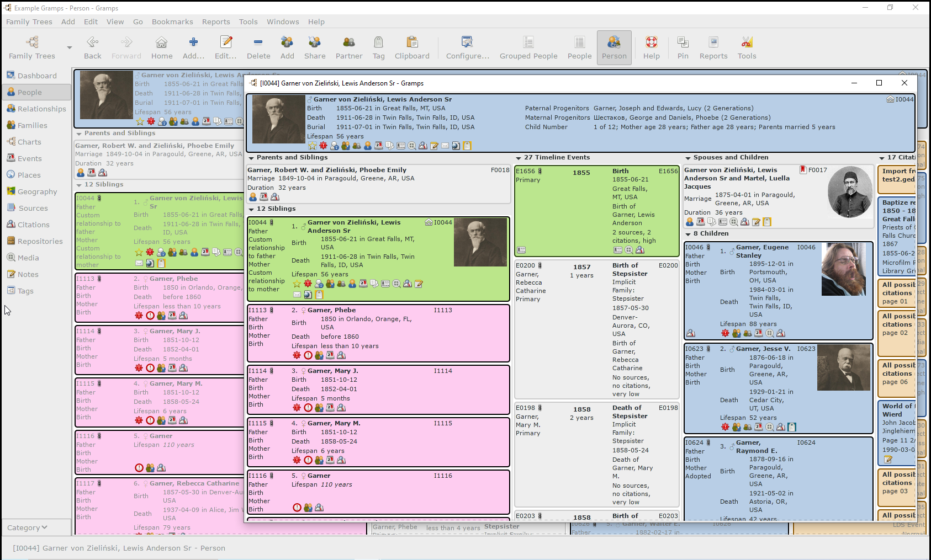Switch to Grouped People view
The image size is (931, 560).
[528, 48]
